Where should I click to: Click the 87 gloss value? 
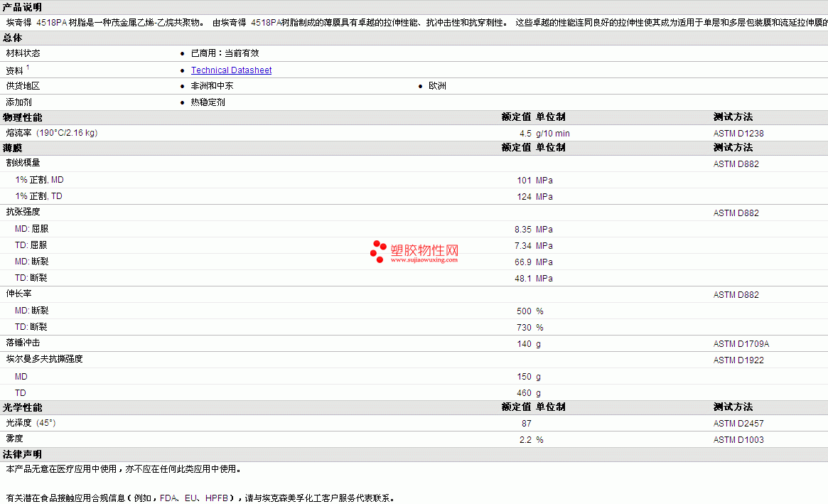click(526, 424)
